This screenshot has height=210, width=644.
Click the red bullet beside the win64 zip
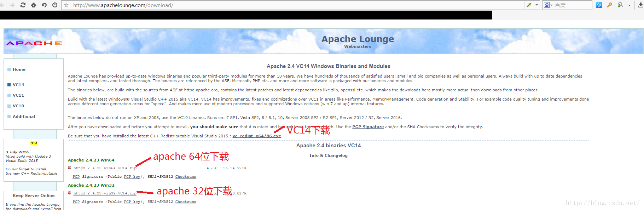tap(70, 168)
